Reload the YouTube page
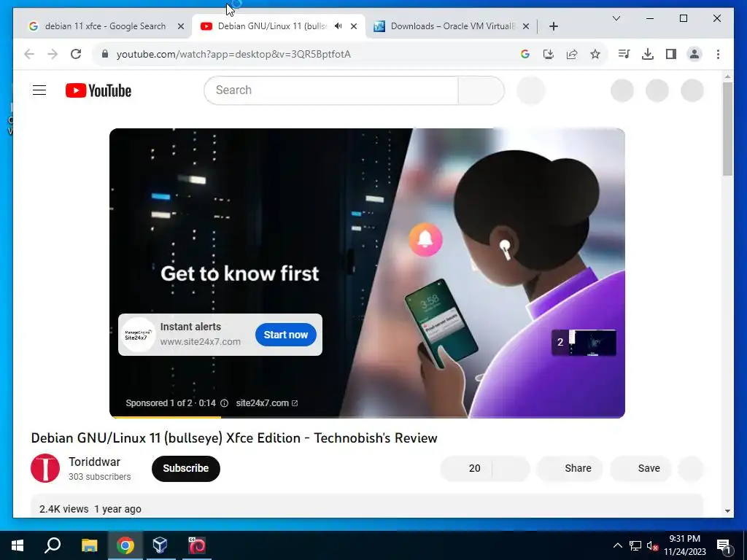The height and width of the screenshot is (560, 747). [76, 54]
